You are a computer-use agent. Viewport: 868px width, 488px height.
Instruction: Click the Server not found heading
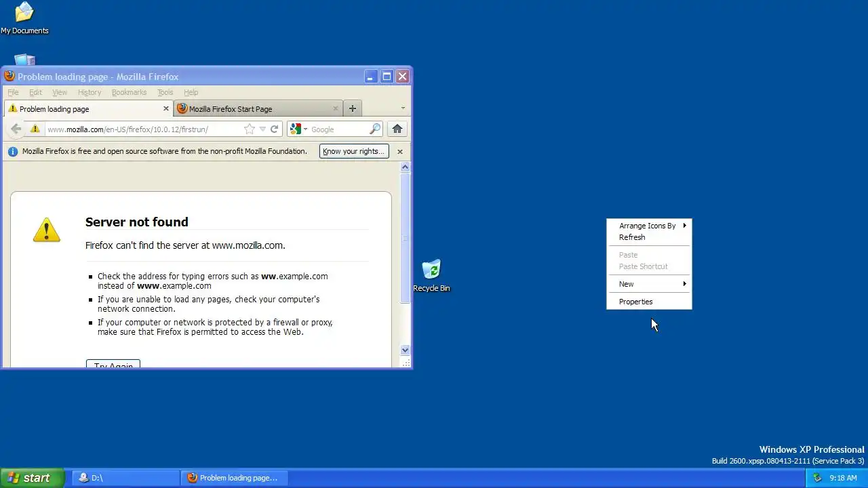(137, 222)
